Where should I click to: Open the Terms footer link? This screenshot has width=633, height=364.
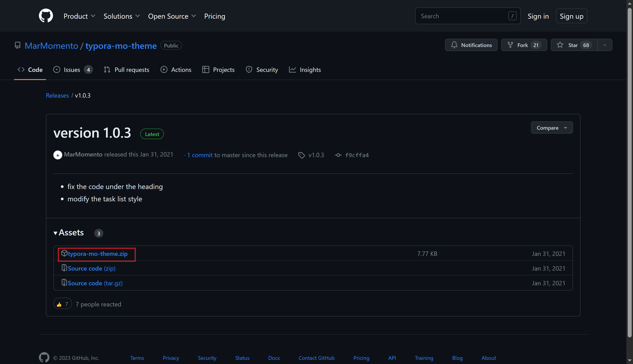point(137,358)
